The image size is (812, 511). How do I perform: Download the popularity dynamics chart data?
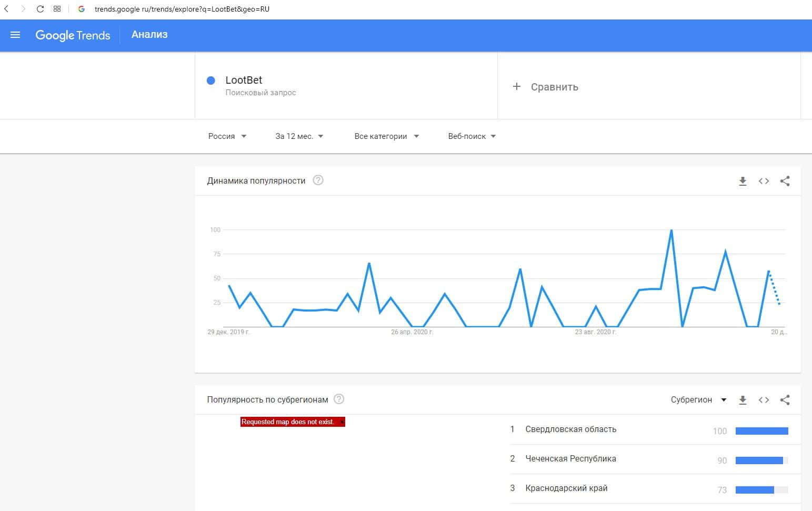click(x=743, y=181)
